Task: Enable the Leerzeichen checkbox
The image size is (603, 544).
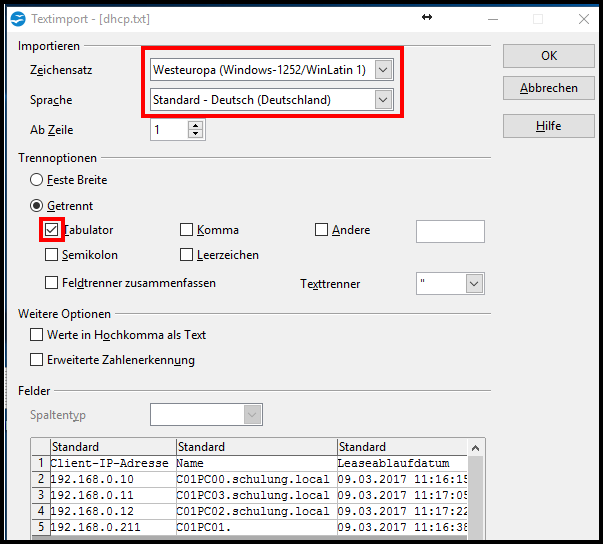Action: (186, 255)
